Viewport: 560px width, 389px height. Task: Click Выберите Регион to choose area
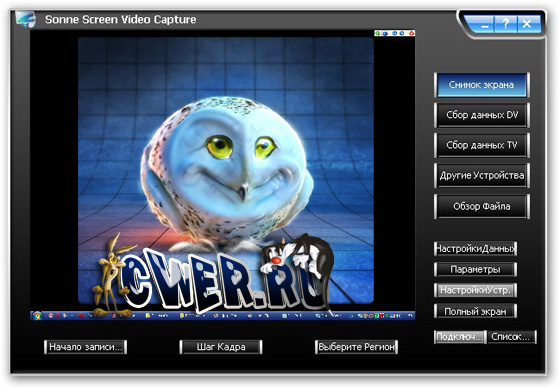pyautogui.click(x=356, y=346)
